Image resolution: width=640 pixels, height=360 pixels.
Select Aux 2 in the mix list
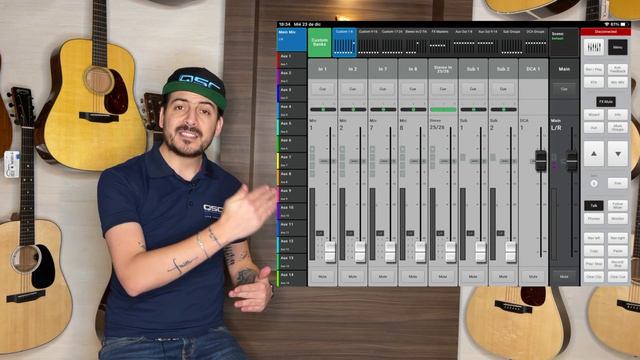(292, 77)
